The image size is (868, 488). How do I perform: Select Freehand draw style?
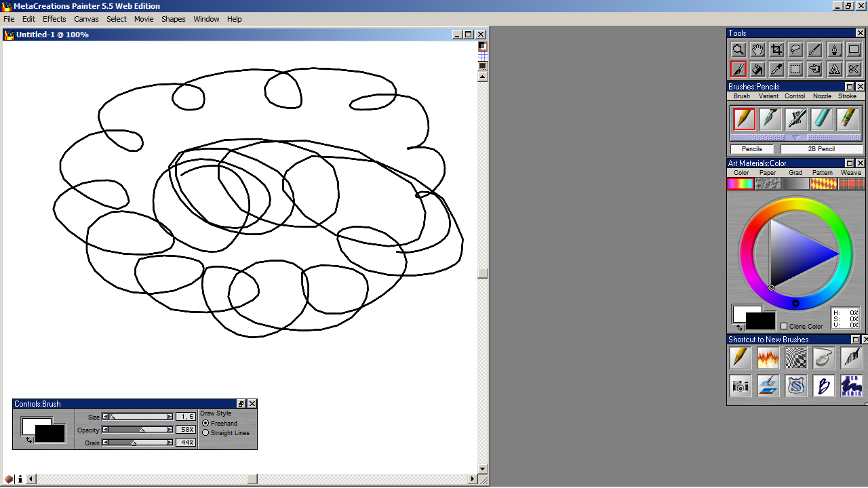(205, 424)
